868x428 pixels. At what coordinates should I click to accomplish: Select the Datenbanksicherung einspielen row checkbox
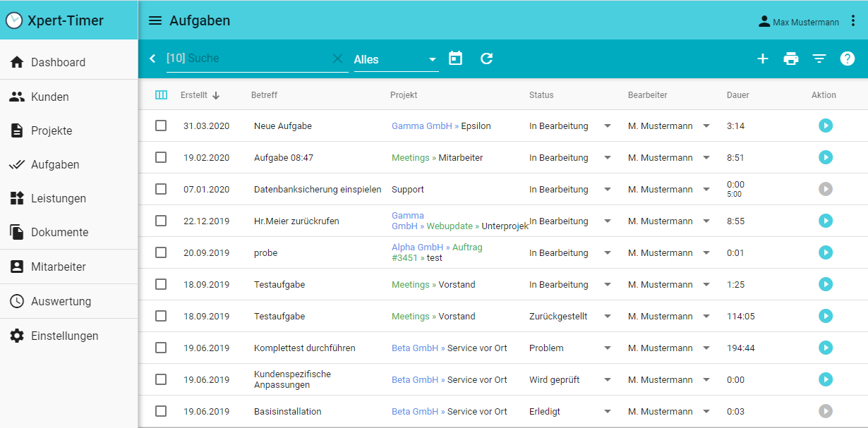pos(161,189)
